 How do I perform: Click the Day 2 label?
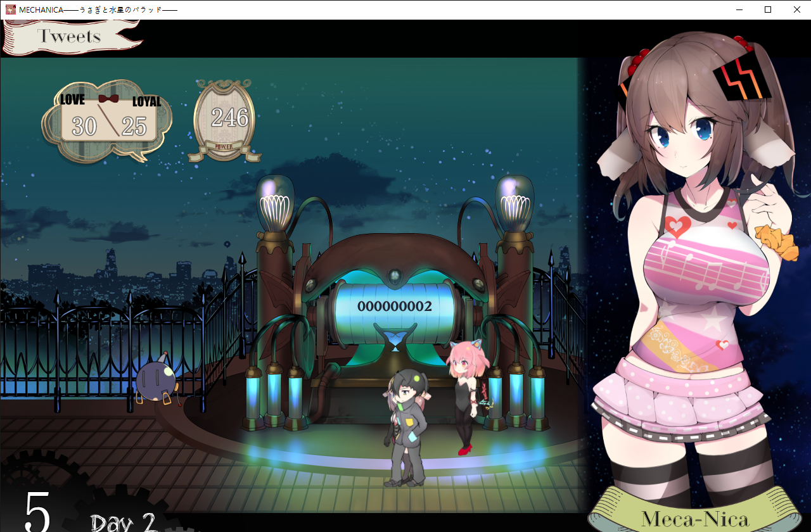tap(123, 522)
